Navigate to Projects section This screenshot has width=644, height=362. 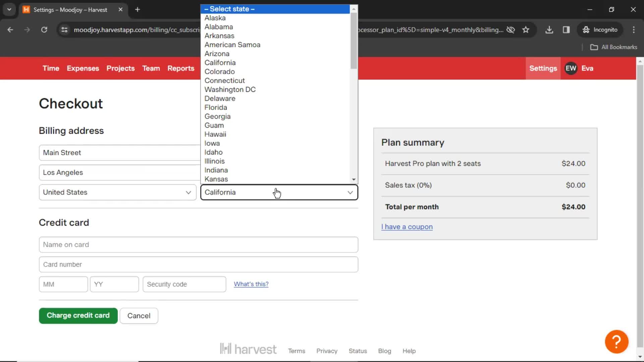pyautogui.click(x=120, y=68)
